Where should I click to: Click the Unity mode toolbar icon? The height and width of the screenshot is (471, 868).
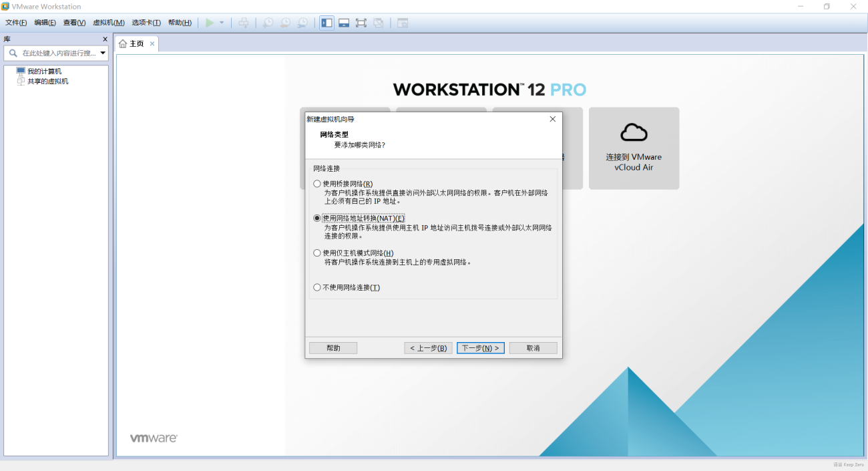click(379, 23)
